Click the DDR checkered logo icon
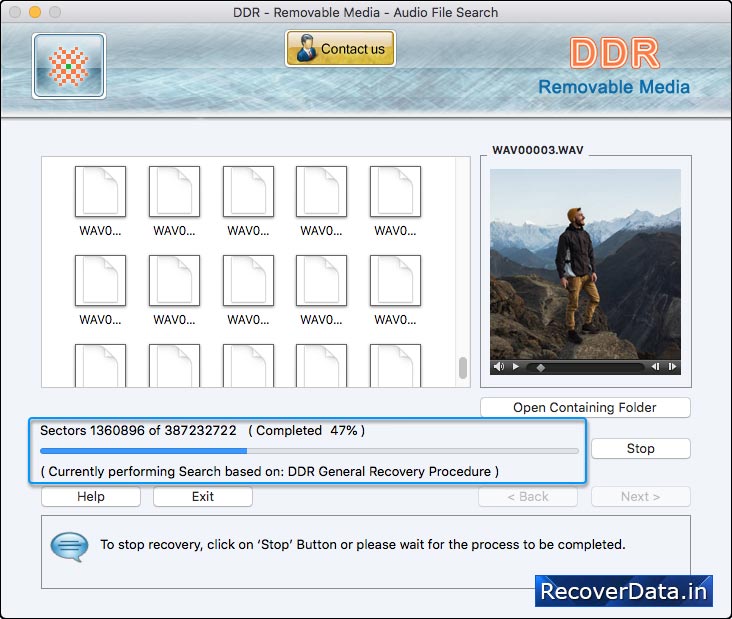 point(69,66)
